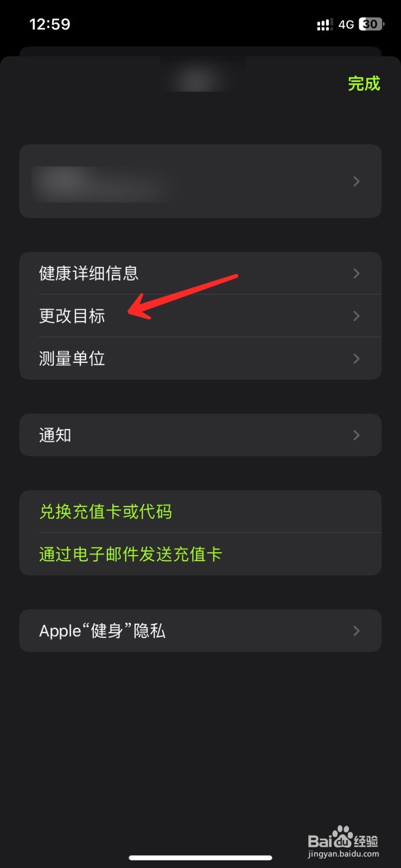Tap chevron next to 健康详细信息

357,273
